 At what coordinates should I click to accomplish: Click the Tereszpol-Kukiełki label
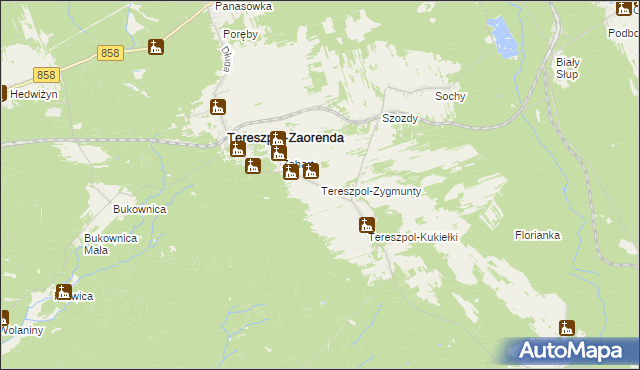pos(413,237)
